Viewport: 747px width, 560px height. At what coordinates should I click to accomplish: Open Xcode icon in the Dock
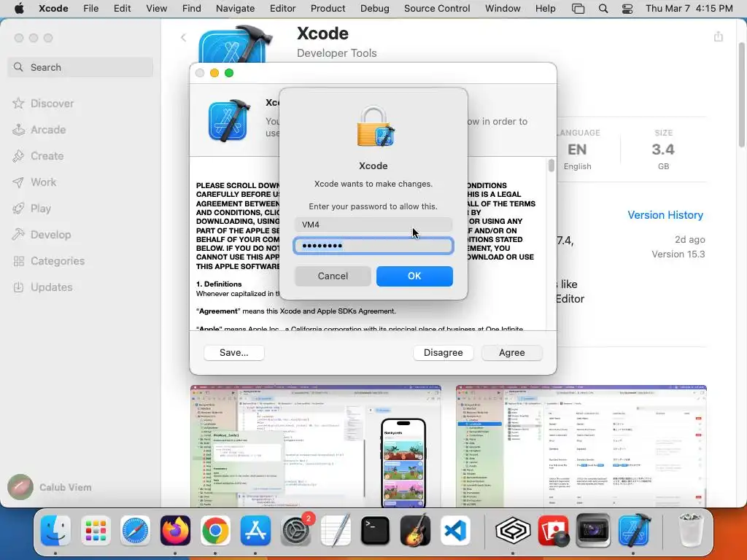tap(634, 531)
